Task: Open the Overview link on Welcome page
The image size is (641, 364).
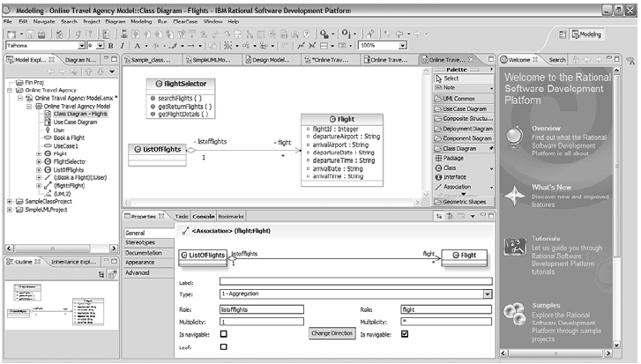Action: coord(546,129)
